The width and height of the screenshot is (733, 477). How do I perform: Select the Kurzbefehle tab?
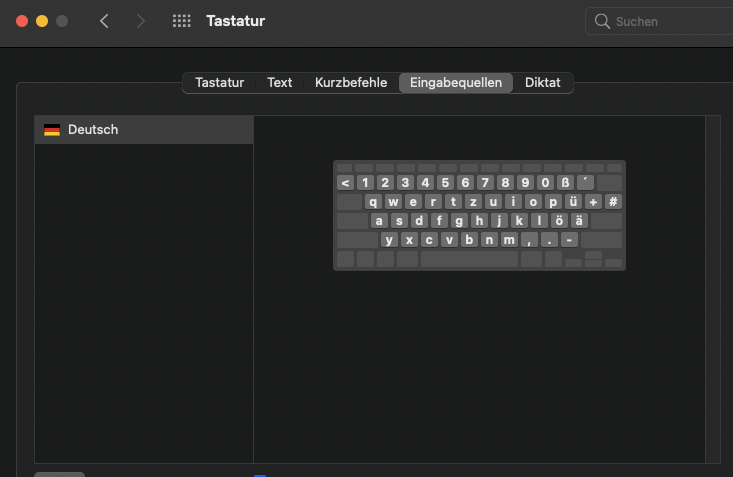pos(351,83)
